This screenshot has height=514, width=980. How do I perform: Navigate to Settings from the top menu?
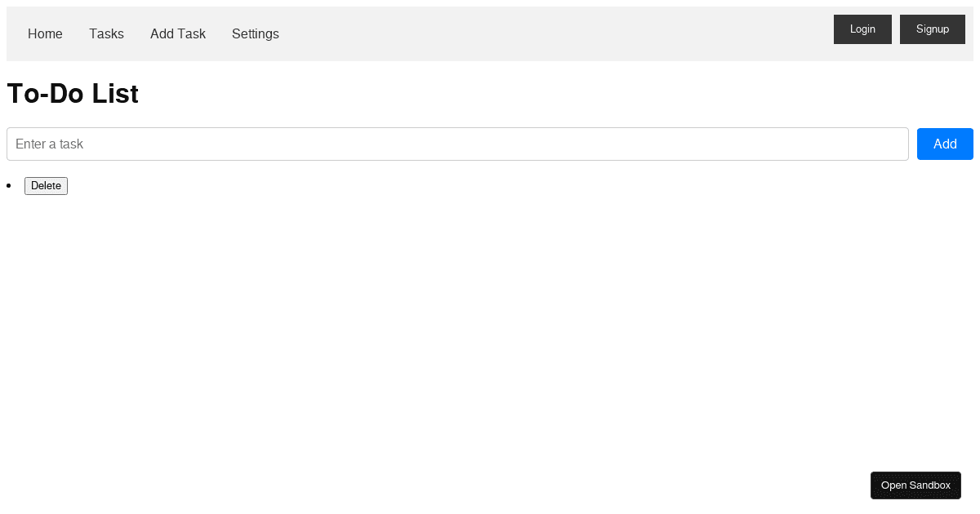tap(256, 33)
